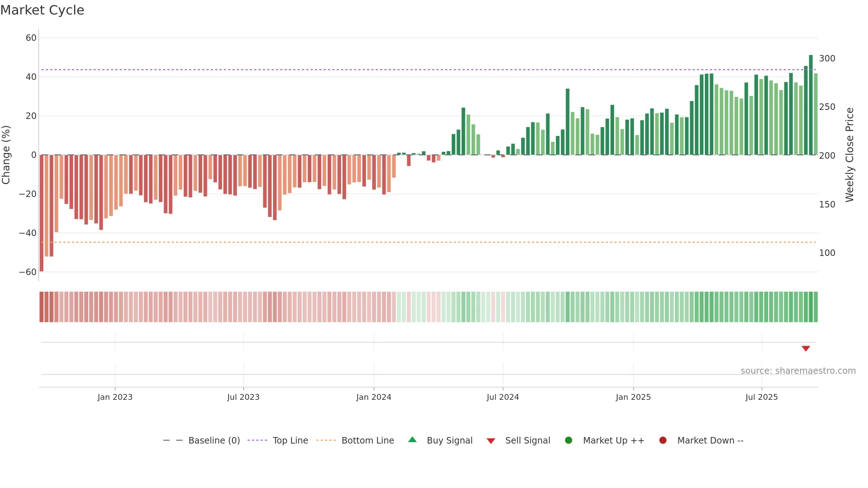Click the red Market Down circle icon
868x488 pixels.
pos(663,440)
